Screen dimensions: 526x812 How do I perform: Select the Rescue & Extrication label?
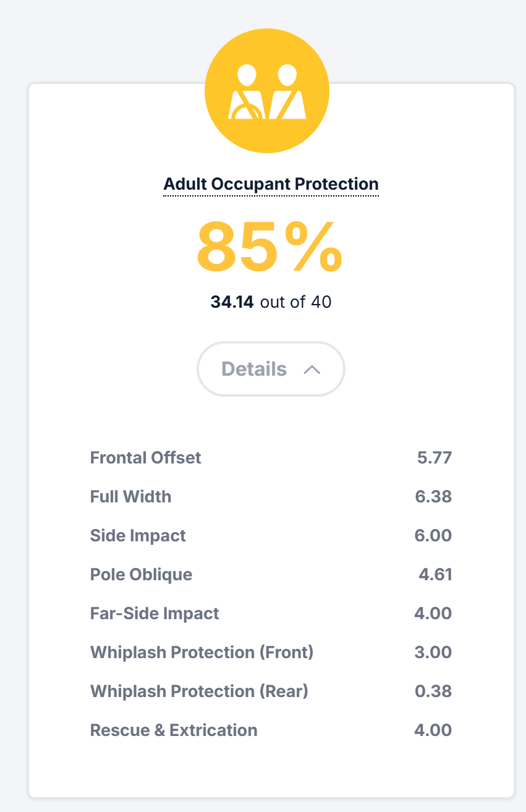pos(174,730)
